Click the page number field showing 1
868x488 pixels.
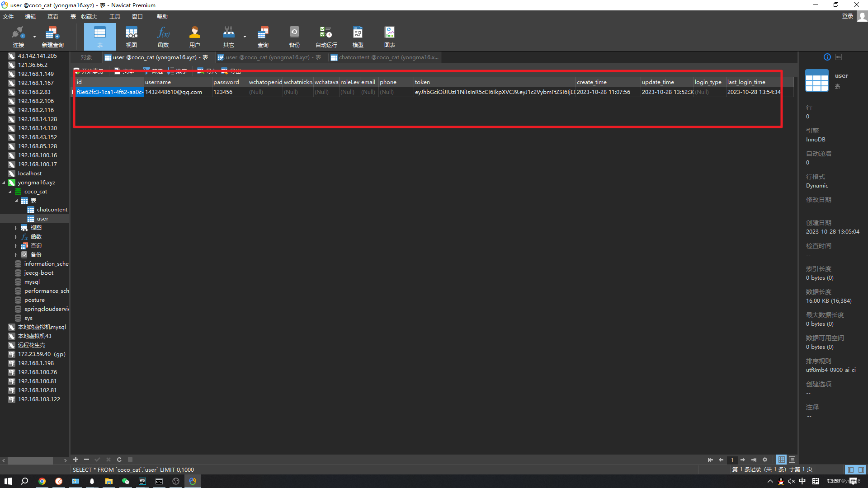tap(732, 460)
